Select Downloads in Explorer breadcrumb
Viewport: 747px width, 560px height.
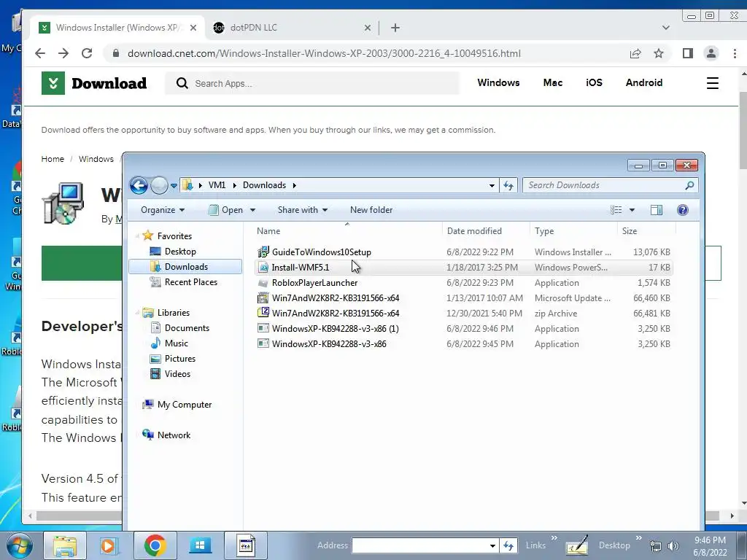[264, 185]
